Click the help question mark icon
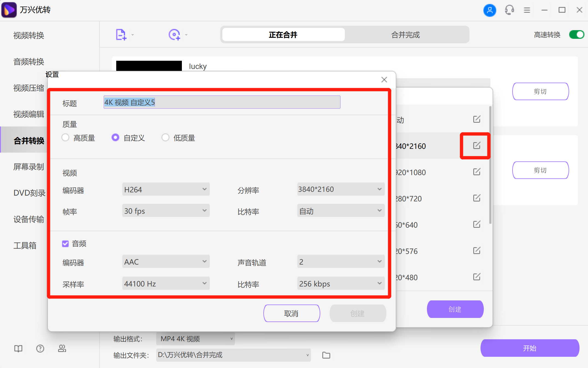Viewport: 588px width, 368px height. (40, 348)
